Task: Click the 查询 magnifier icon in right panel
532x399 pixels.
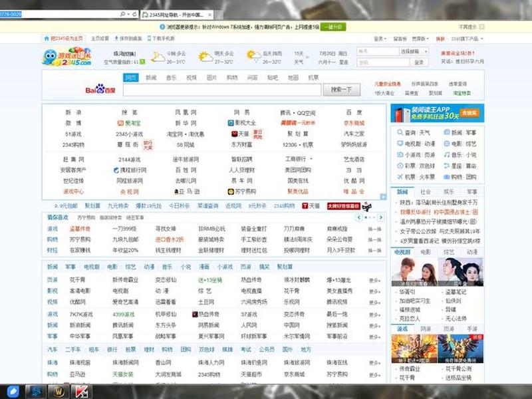Action: point(400,132)
